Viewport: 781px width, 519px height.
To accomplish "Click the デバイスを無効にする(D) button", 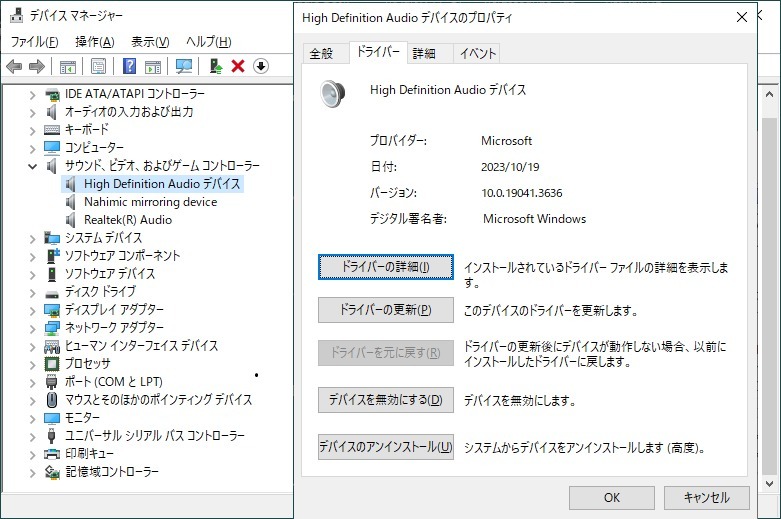I will pyautogui.click(x=386, y=400).
